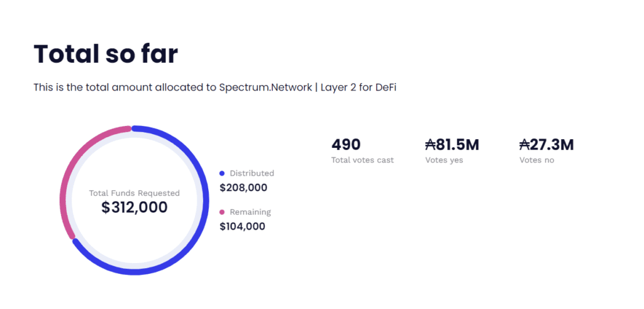
Task: Click the 490 total votes number
Action: pos(347,145)
